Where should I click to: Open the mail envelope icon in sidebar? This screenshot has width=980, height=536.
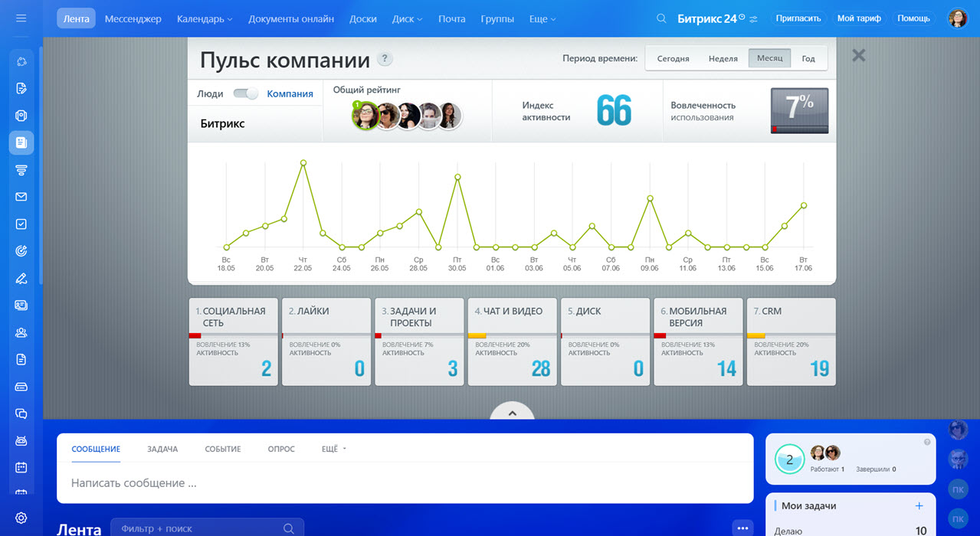[21, 197]
